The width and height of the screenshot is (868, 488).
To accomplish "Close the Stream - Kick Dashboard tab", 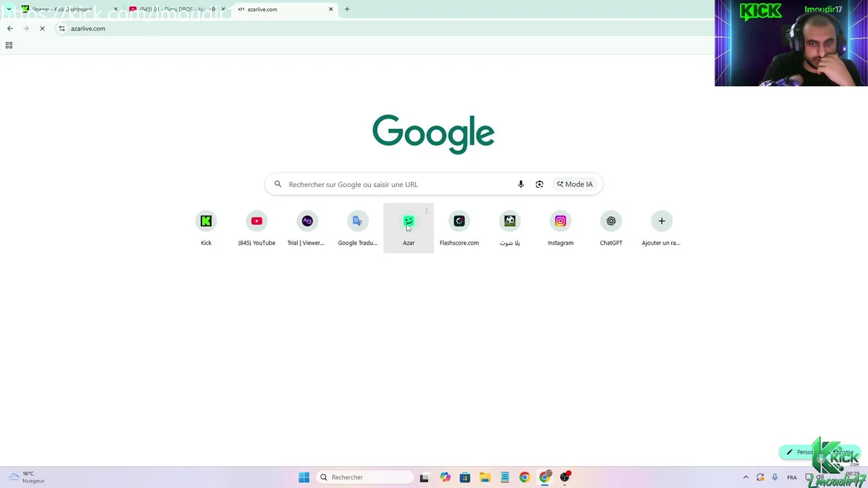I will tap(115, 9).
